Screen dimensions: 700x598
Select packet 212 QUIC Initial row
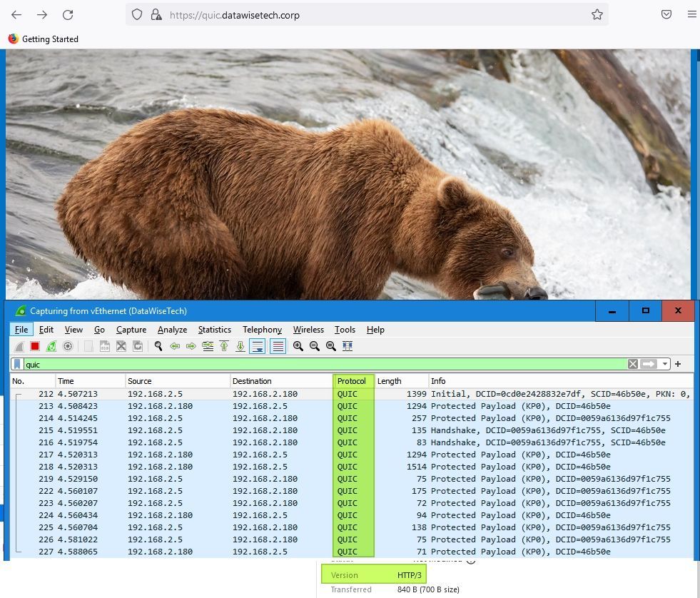(352, 394)
